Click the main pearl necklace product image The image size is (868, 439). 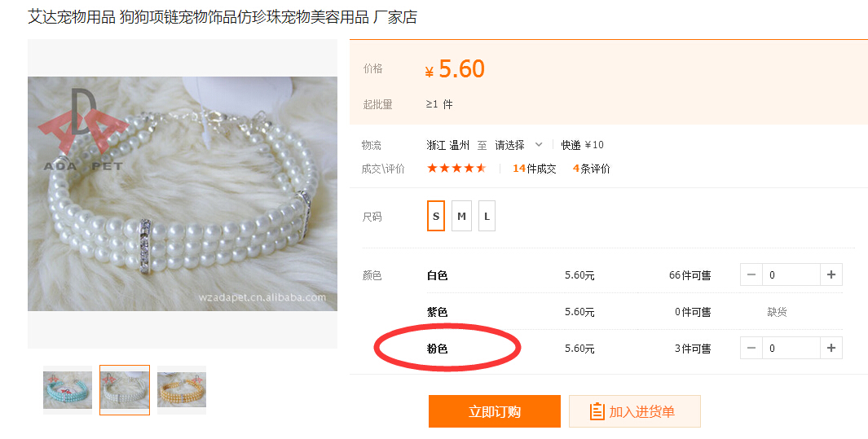(183, 194)
